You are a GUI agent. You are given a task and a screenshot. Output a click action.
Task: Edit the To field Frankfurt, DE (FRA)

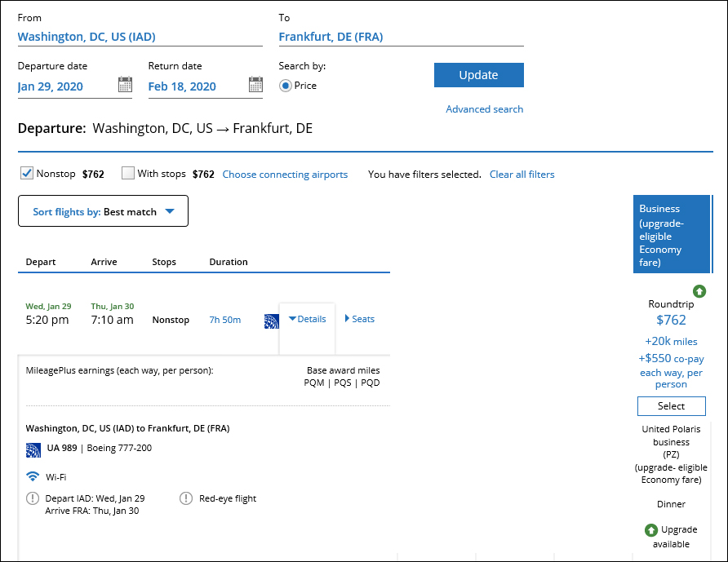pyautogui.click(x=402, y=37)
